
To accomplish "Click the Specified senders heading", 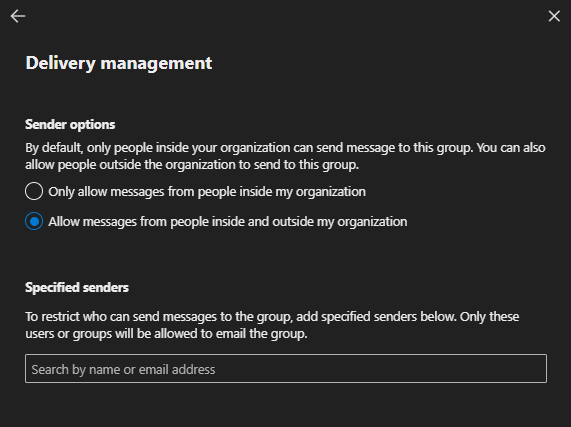I will point(77,288).
